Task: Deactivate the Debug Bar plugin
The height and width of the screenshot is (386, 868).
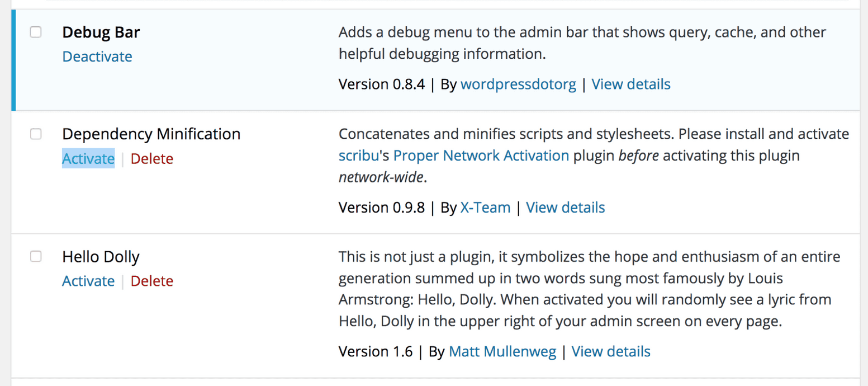Action: [x=97, y=57]
